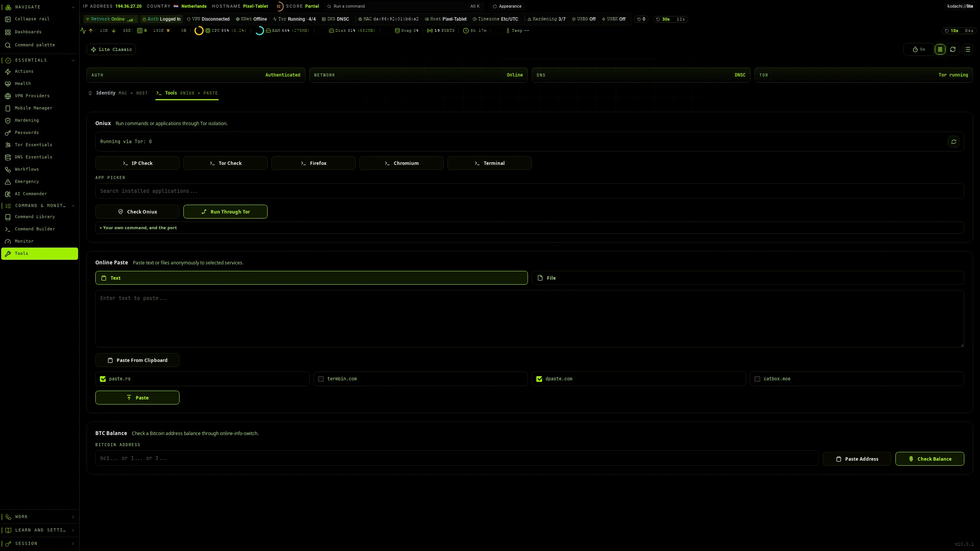Image resolution: width=980 pixels, height=551 pixels.
Task: Open the Lite Classic mode selector
Action: 111,49
